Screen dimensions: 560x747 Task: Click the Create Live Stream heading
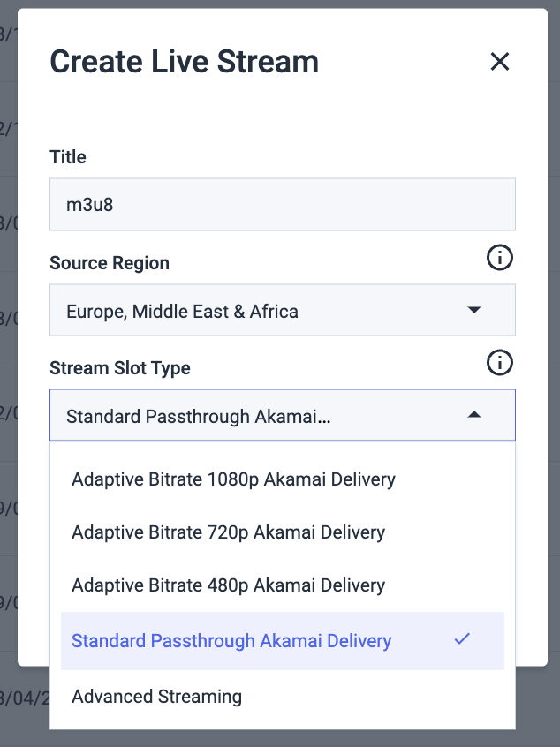184,62
